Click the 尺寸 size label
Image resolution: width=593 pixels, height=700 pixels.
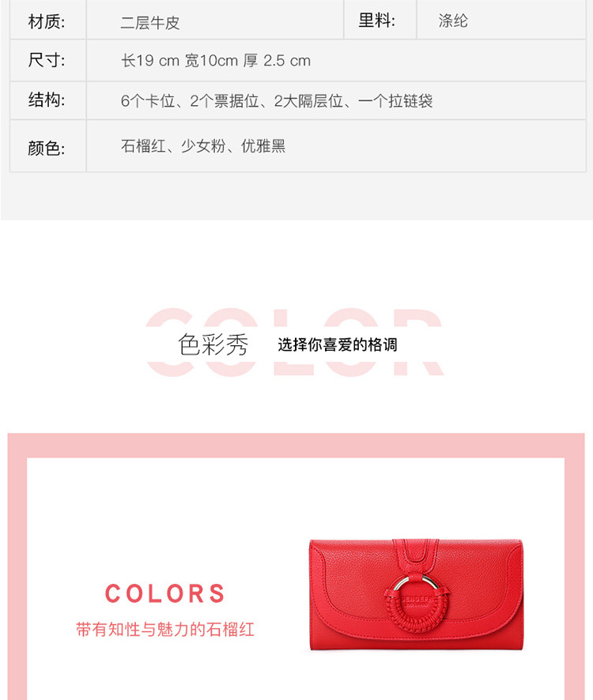tap(47, 60)
